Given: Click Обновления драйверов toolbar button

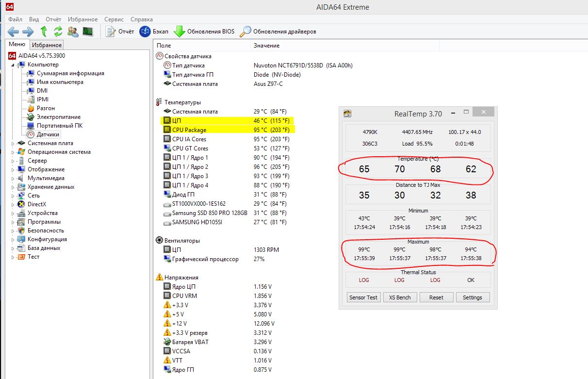Looking at the screenshot, I should tap(278, 32).
